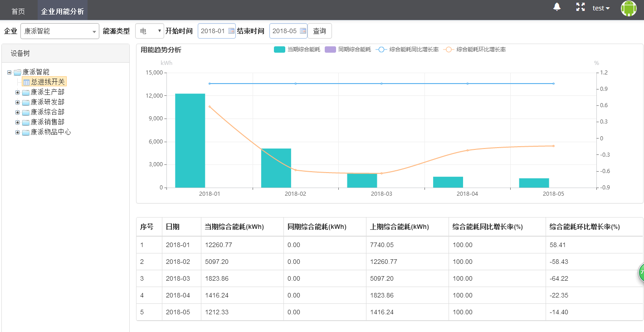Open the 企业 company dropdown
The image size is (644, 332).
point(59,31)
